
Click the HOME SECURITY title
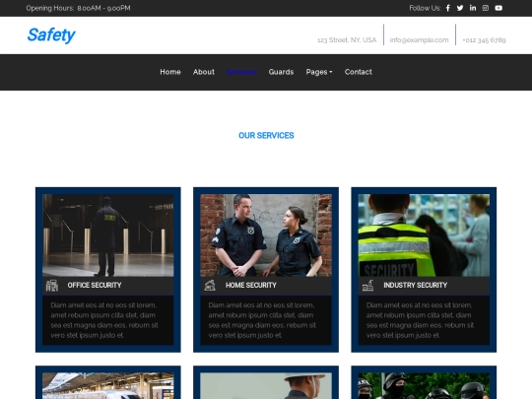point(251,286)
